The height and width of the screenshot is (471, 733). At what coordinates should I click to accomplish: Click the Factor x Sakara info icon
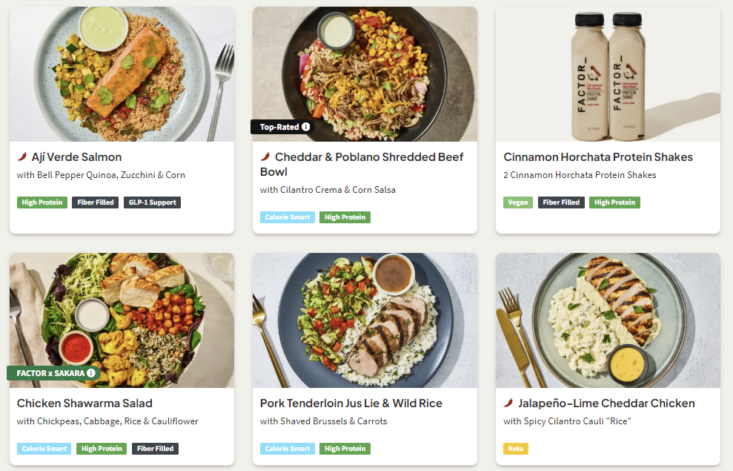91,373
